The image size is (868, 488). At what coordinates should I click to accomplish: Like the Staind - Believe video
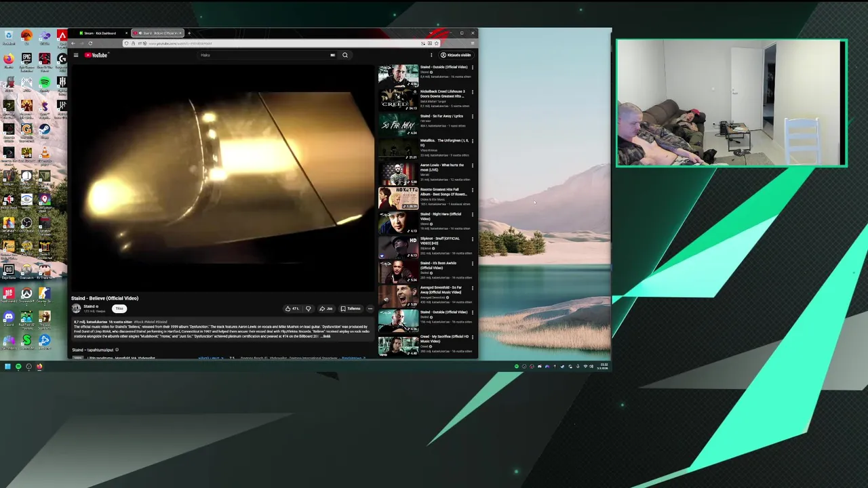[292, 308]
